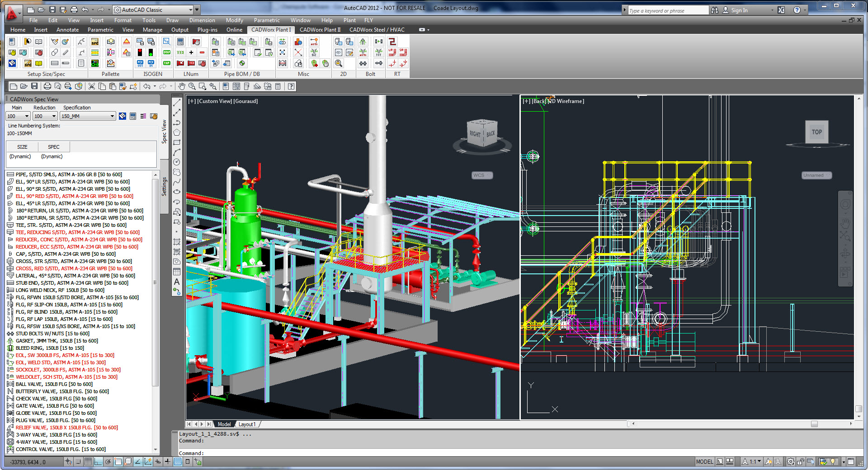Image resolution: width=868 pixels, height=470 pixels.
Task: Click the TOP face of right ViewCube
Action: point(816,132)
